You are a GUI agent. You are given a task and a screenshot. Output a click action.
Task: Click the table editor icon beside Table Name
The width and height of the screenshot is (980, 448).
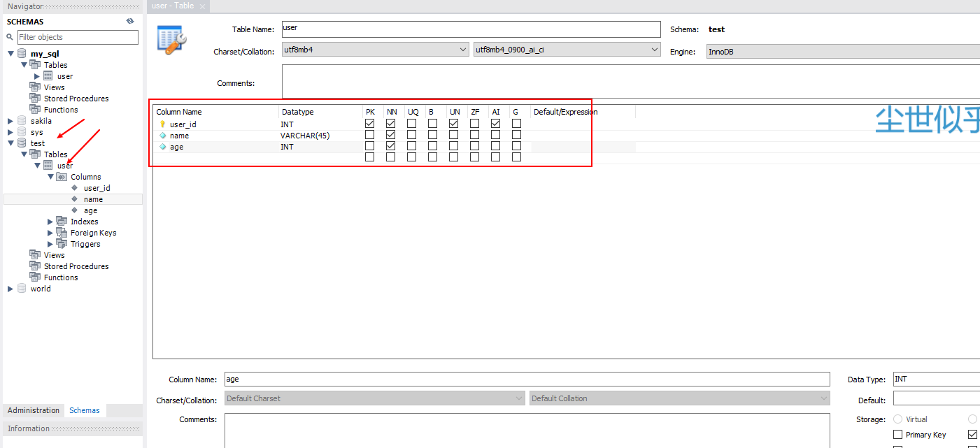pyautogui.click(x=171, y=40)
